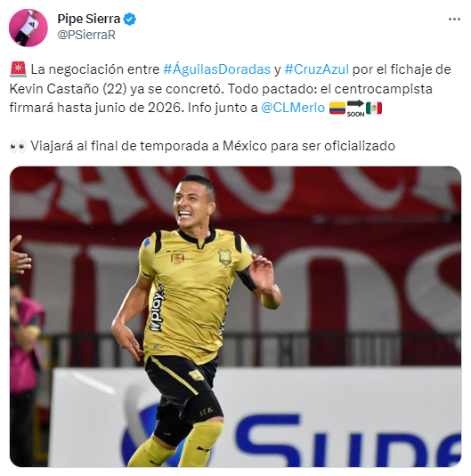
Task: Open the three-dot more options menu
Action: pyautogui.click(x=454, y=19)
